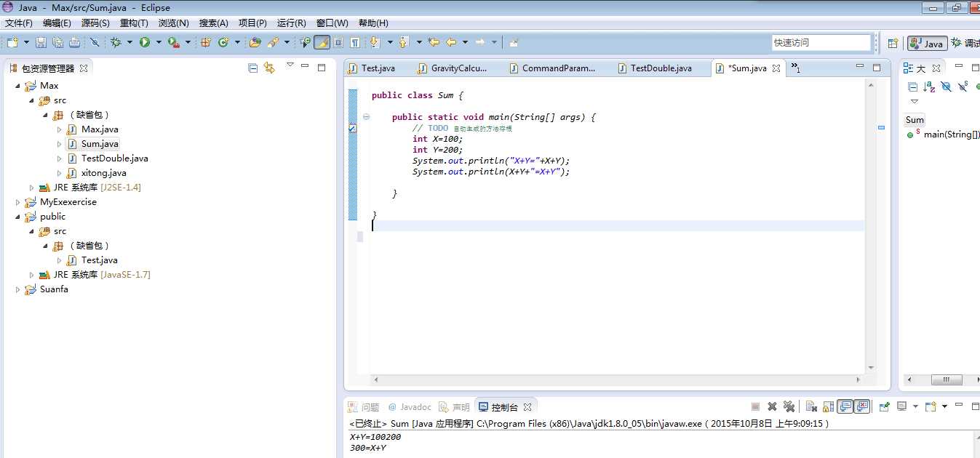Click Remove All Terminated Launches in console
The height and width of the screenshot is (458, 980).
pyautogui.click(x=789, y=407)
